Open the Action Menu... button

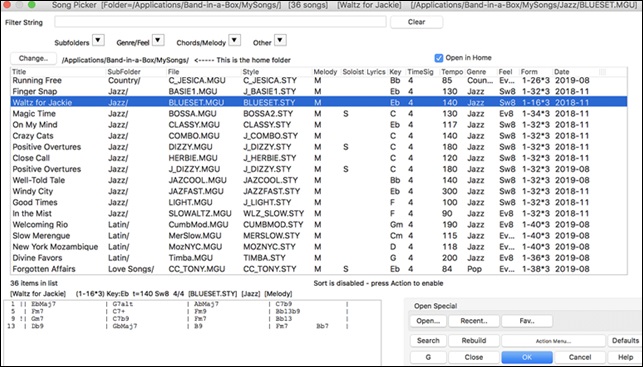click(553, 341)
